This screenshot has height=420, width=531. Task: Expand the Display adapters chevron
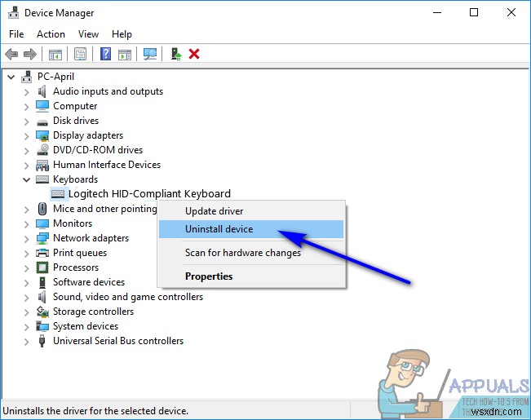tap(27, 136)
